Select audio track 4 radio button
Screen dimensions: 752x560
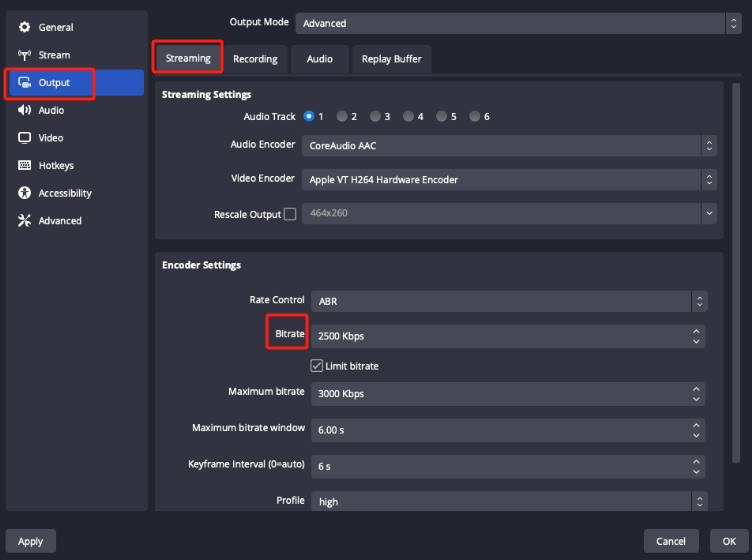click(x=408, y=116)
